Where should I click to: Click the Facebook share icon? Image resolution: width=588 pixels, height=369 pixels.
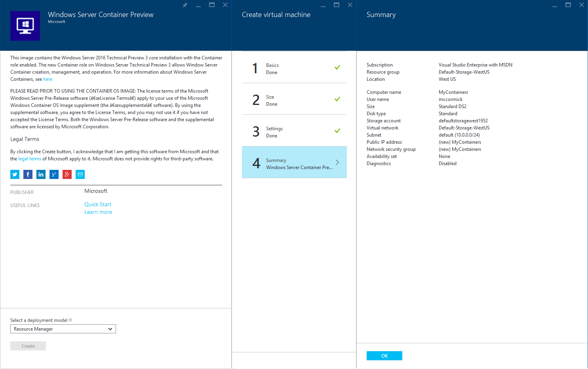[x=28, y=174]
